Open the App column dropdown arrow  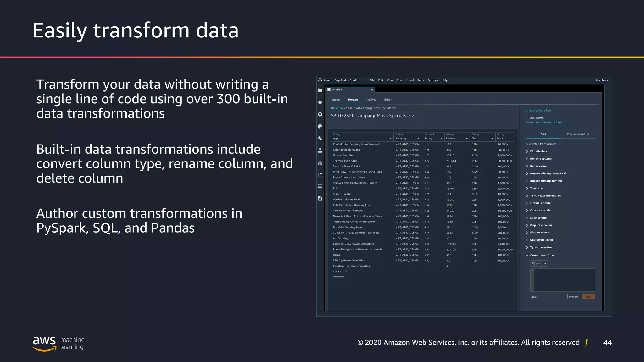tap(391, 139)
